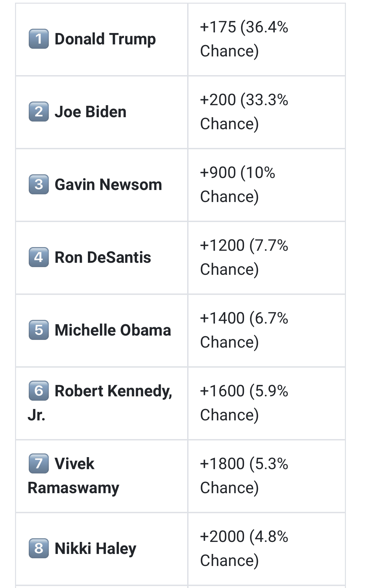Select the Michelle Obama name text

113,330
